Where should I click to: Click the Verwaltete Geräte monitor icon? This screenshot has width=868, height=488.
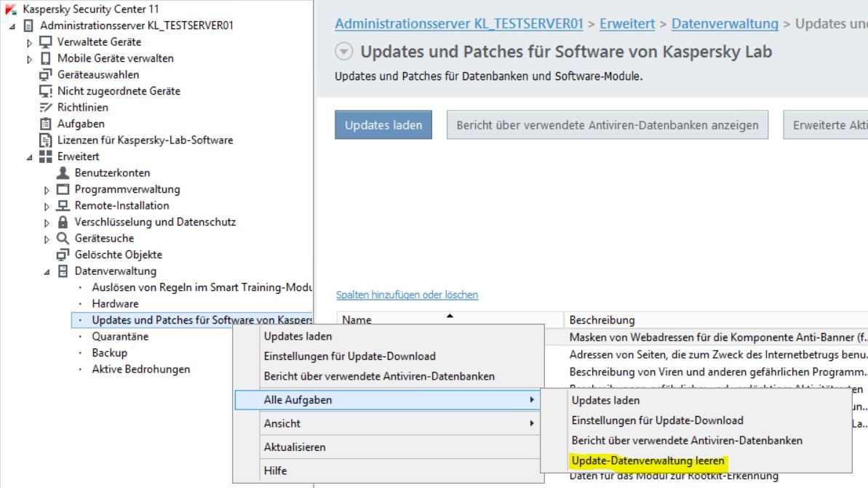point(46,42)
